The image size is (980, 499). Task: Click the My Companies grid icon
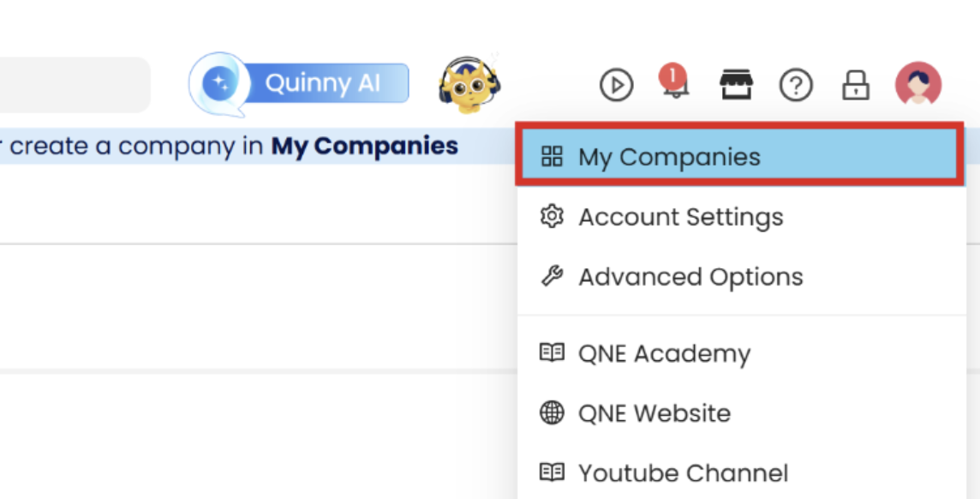coord(553,157)
